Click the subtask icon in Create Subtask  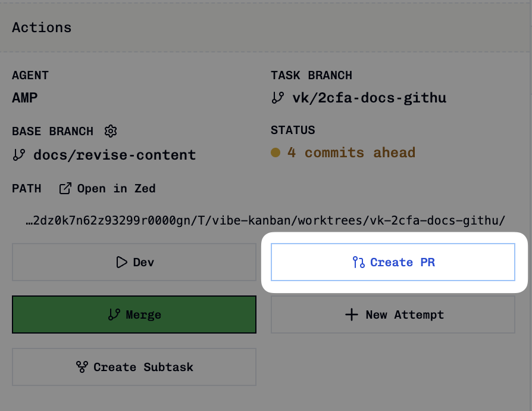[x=82, y=367]
